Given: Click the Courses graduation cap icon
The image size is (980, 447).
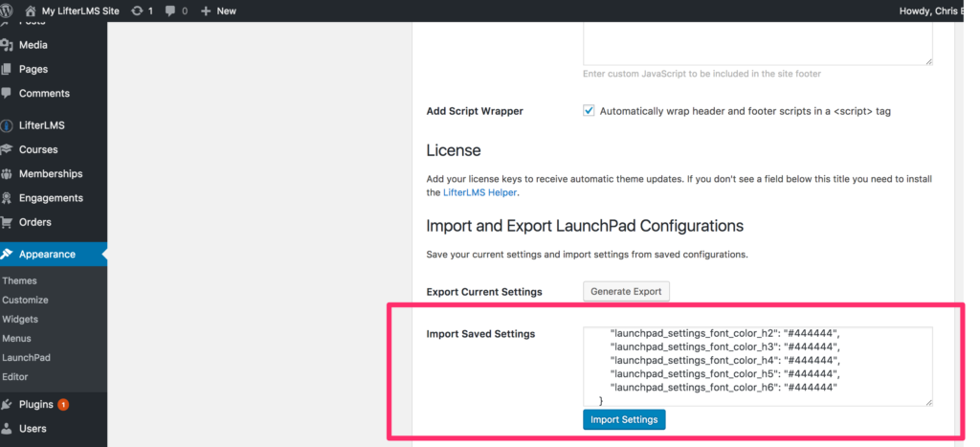Looking at the screenshot, I should [x=7, y=149].
